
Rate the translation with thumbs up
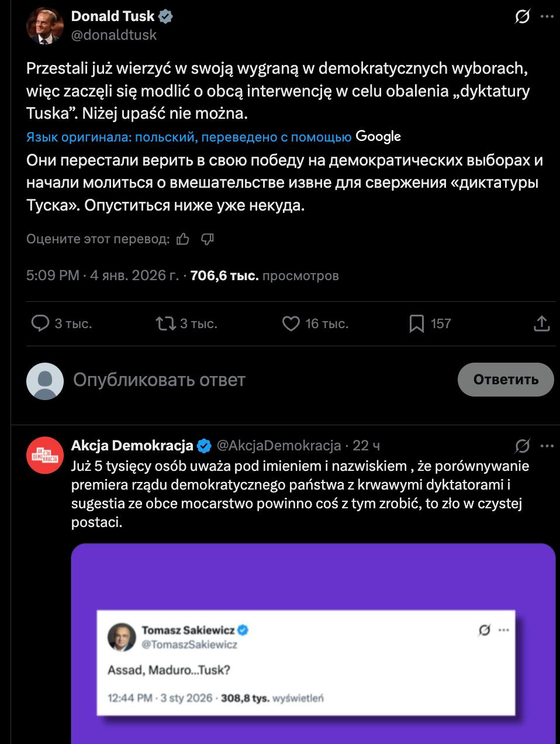coord(183,239)
